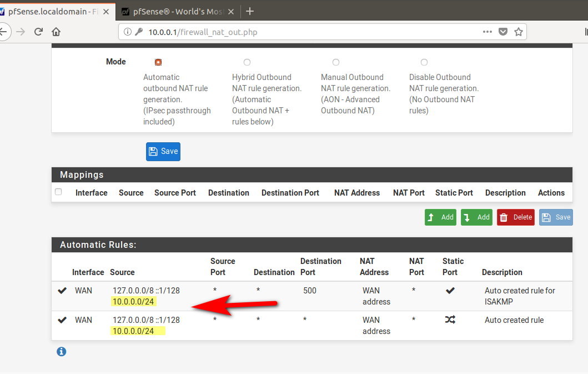The width and height of the screenshot is (588, 374).
Task: Select Manual Outbound NAT rule generation mode
Action: pos(335,62)
